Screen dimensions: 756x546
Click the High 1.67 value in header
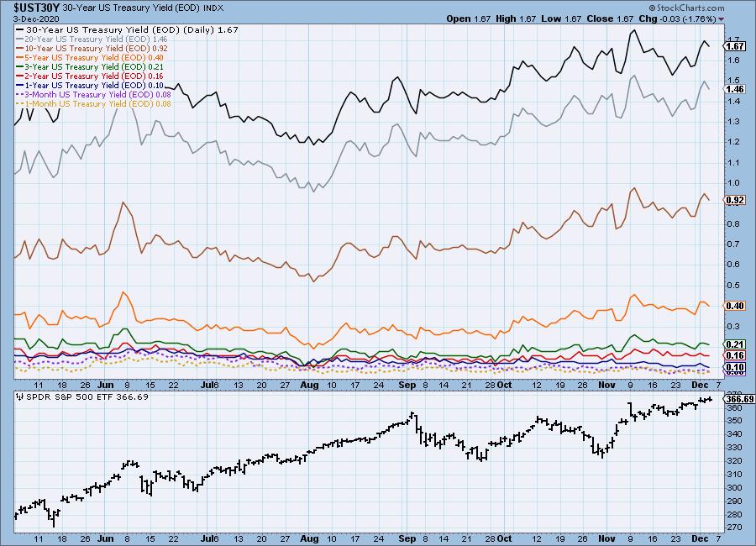tap(516, 18)
